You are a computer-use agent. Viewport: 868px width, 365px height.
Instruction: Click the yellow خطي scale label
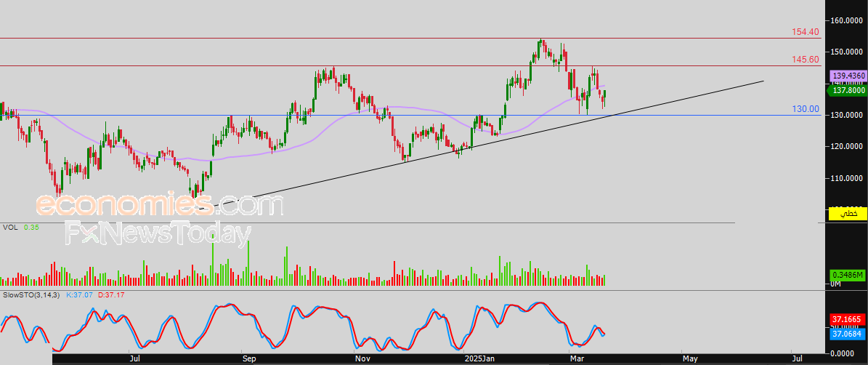847,214
